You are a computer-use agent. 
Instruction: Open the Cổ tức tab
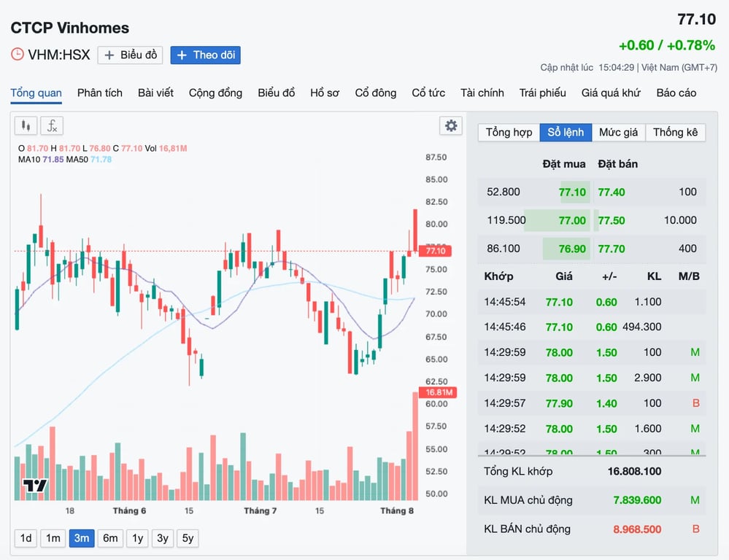pyautogui.click(x=428, y=93)
